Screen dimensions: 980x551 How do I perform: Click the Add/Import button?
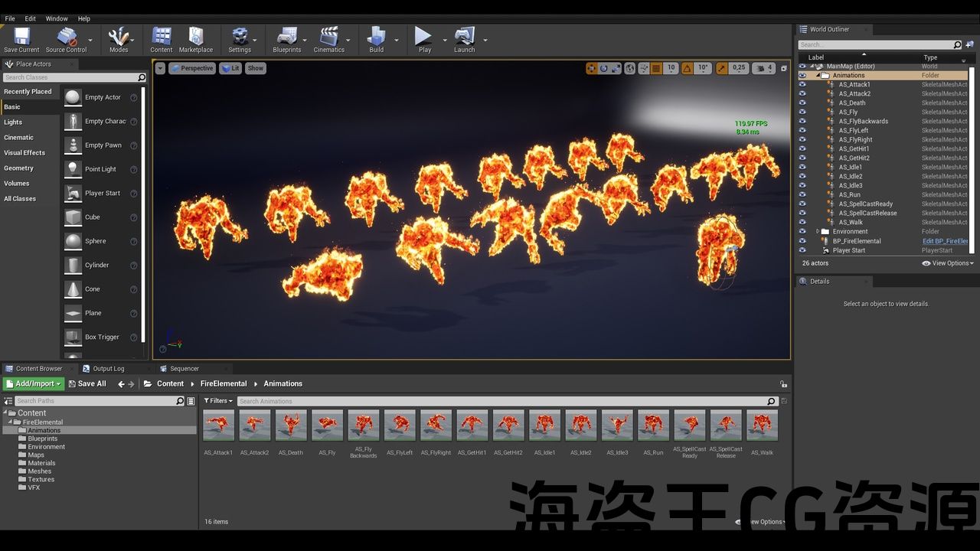[33, 384]
